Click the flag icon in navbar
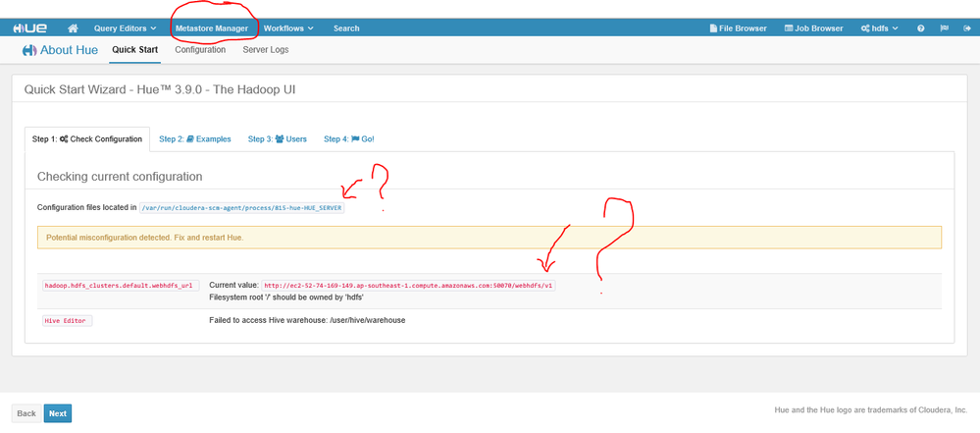This screenshot has width=980, height=433. (944, 28)
